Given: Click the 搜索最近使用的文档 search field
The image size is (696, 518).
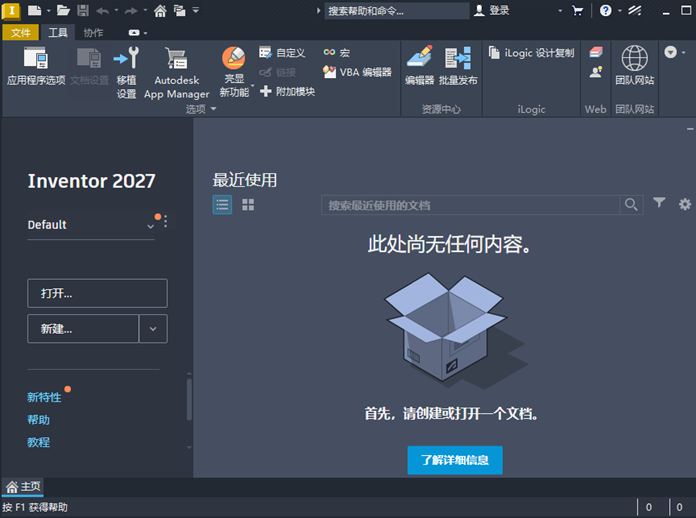Looking at the screenshot, I should click(x=471, y=205).
